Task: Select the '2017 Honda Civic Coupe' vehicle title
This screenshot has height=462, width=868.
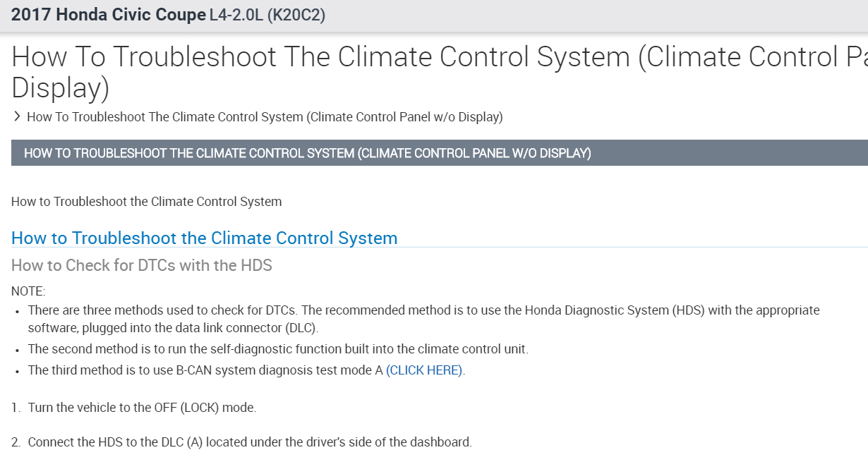Action: pos(109,15)
